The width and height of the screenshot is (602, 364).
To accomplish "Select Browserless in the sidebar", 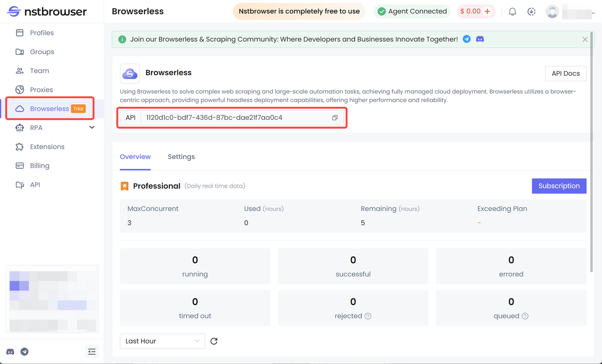I will point(50,109).
